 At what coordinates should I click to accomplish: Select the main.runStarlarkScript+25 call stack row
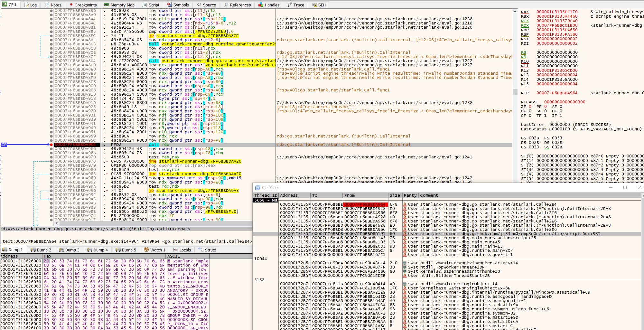[x=447, y=238]
